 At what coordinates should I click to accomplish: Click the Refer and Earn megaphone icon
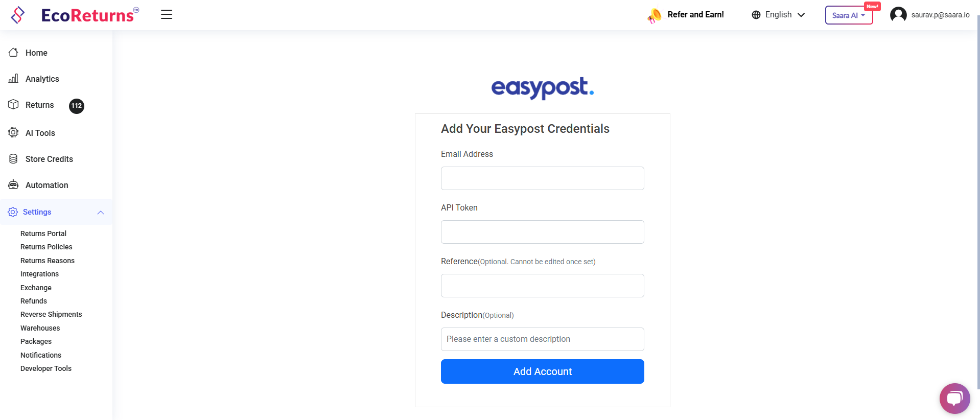coord(654,16)
